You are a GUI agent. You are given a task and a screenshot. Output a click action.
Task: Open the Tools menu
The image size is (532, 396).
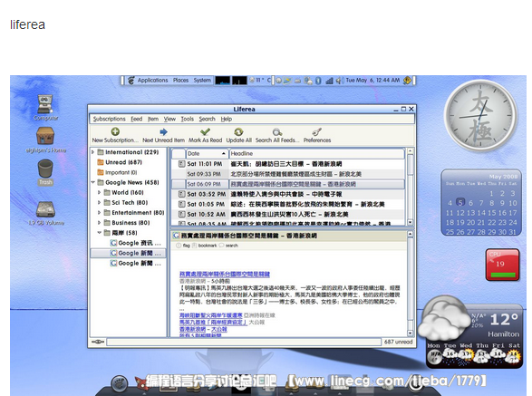click(188, 119)
